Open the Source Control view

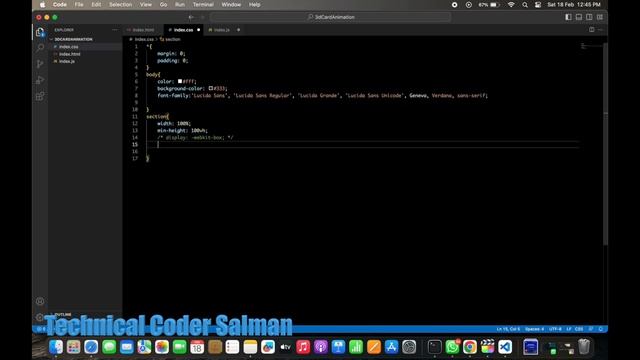pos(40,64)
